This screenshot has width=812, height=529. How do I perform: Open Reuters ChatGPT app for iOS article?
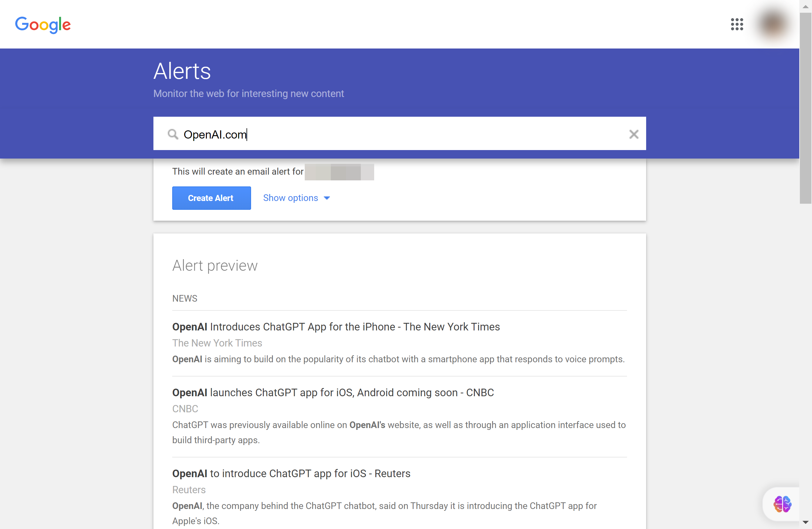point(291,474)
